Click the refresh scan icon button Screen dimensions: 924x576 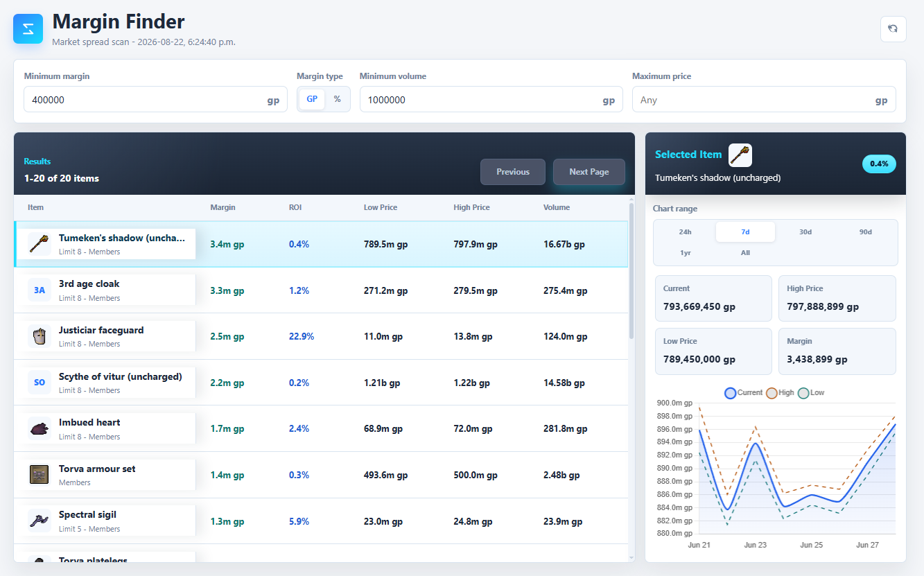coord(893,29)
